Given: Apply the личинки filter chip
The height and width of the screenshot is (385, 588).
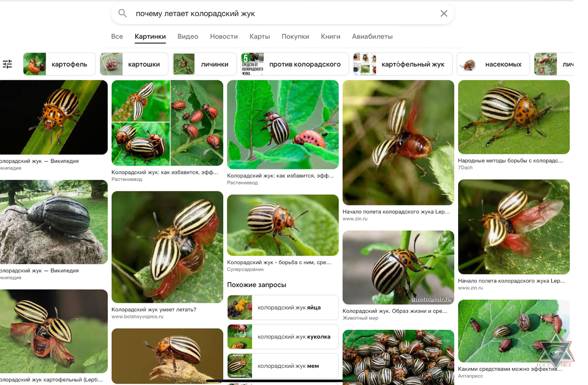Looking at the screenshot, I should 204,64.
